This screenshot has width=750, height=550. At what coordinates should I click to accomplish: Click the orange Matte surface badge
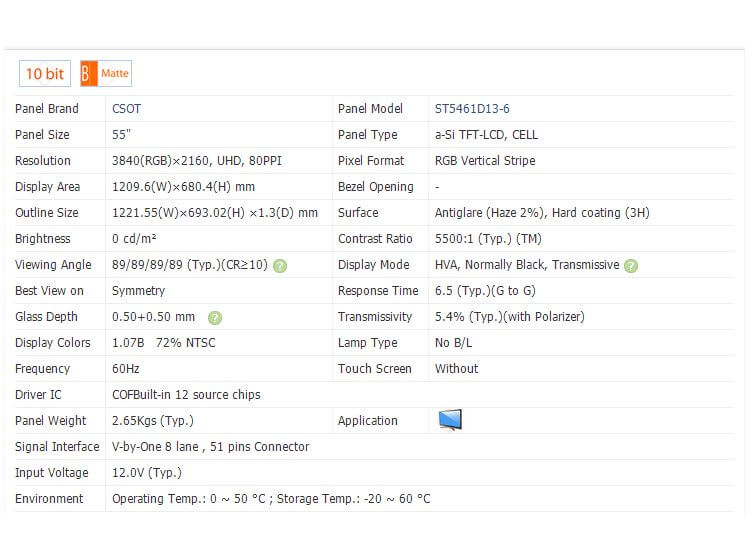[x=106, y=74]
